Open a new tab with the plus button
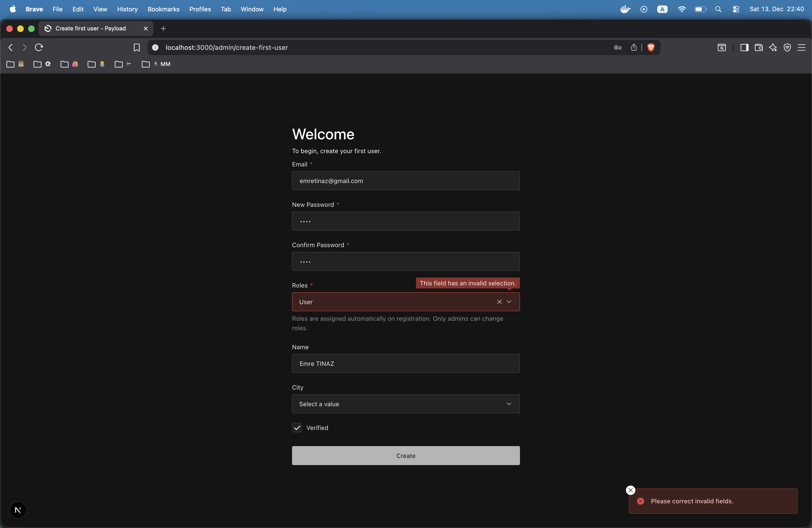Viewport: 812px width, 528px height. pyautogui.click(x=163, y=29)
